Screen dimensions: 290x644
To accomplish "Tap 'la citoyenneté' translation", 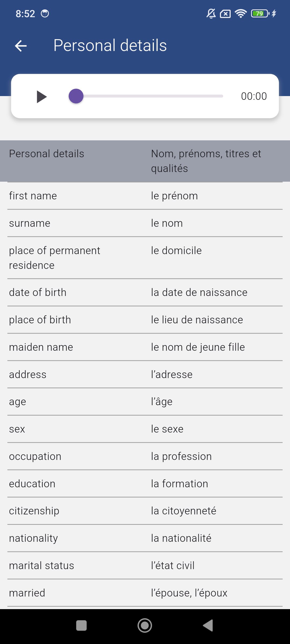I will [183, 511].
